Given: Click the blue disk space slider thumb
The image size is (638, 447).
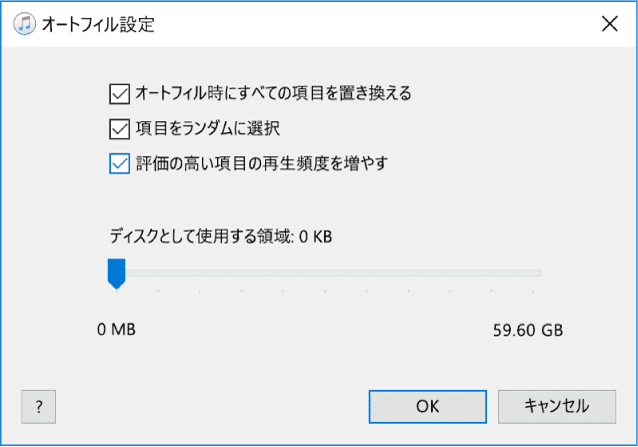Looking at the screenshot, I should click(116, 272).
